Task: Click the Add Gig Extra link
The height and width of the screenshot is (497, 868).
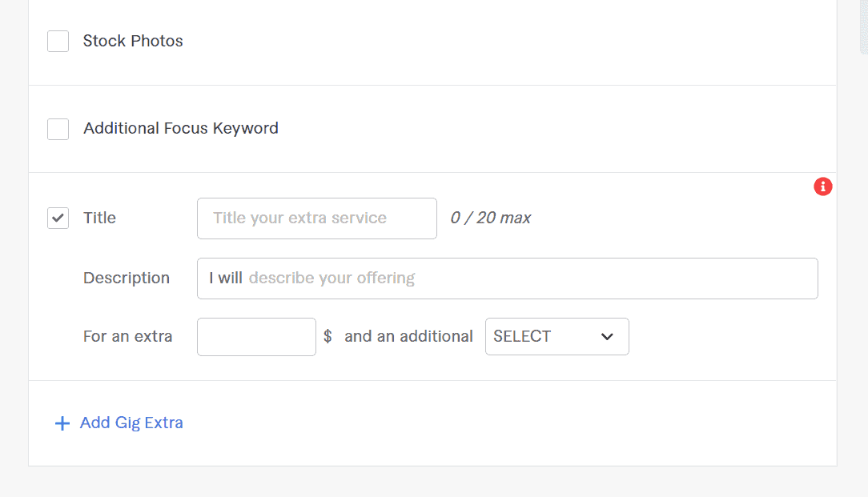Action: [131, 423]
